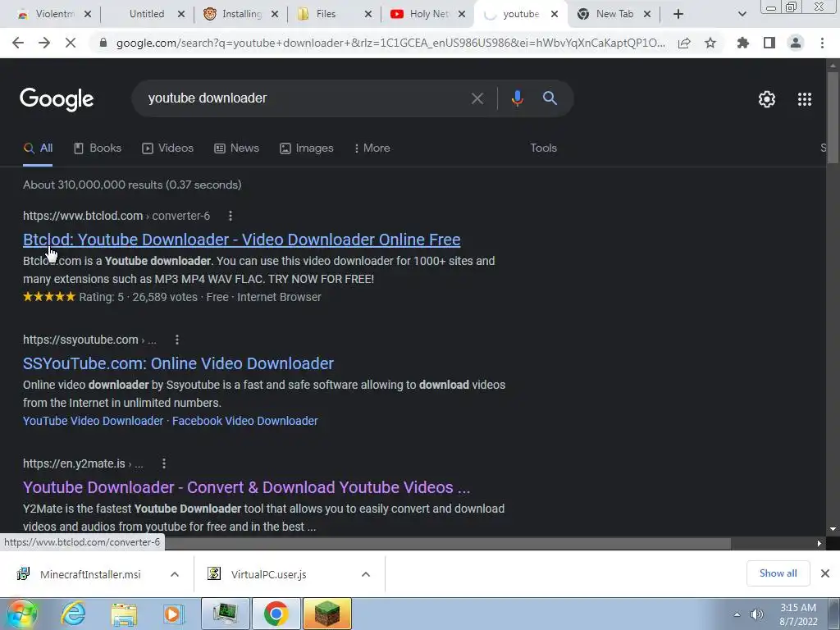840x630 pixels.
Task: Open the Tools search options
Action: pos(543,148)
